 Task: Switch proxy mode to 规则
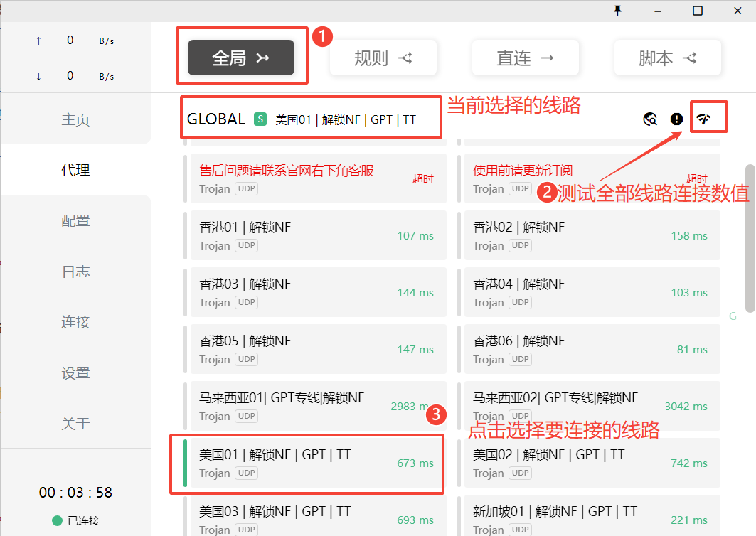[x=383, y=58]
